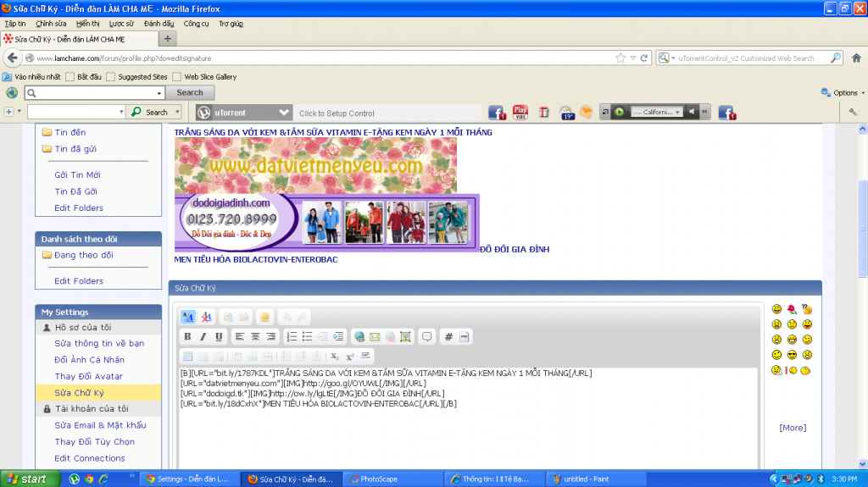Click the underline formatting icon
The image size is (868, 487).
[x=218, y=336]
